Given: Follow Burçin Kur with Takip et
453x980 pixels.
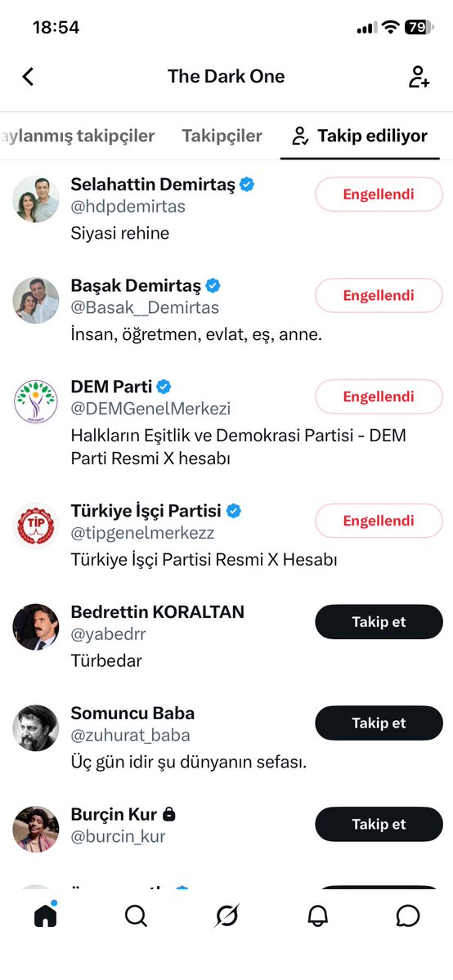Looking at the screenshot, I should pos(379,825).
